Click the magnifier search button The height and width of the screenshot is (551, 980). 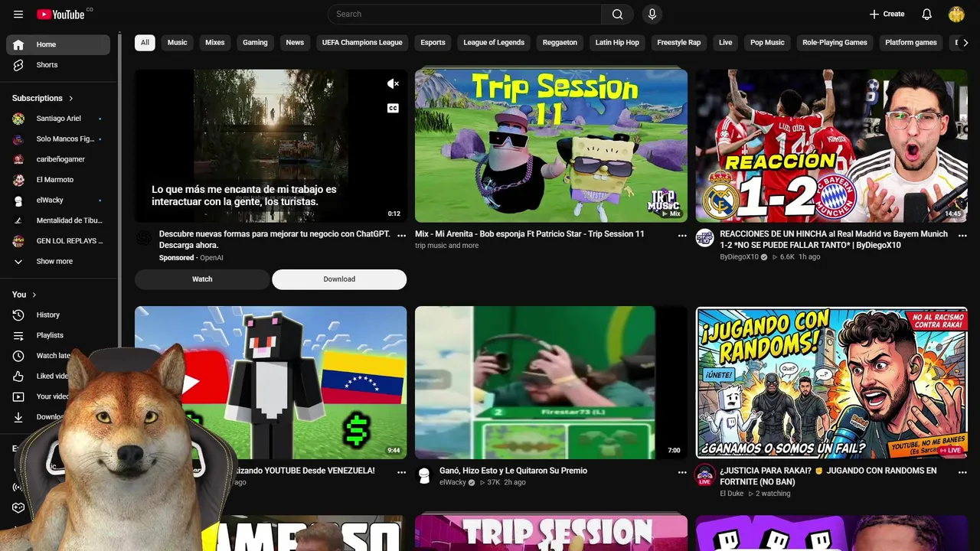point(617,14)
